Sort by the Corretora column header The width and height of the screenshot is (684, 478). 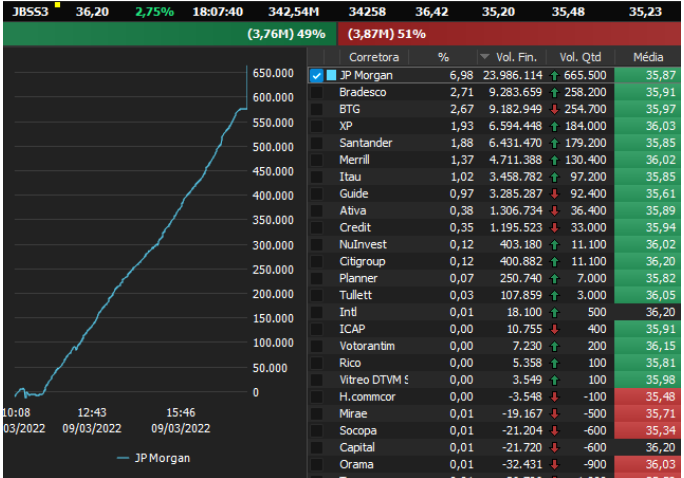(x=374, y=57)
